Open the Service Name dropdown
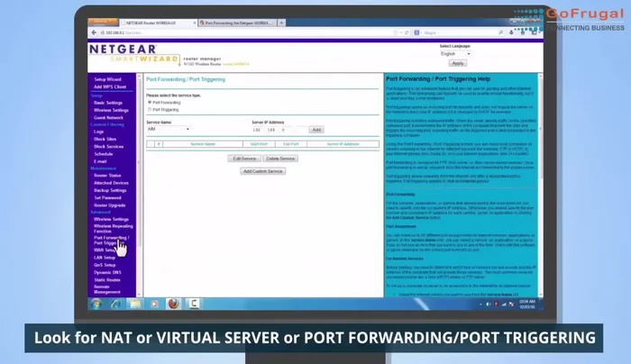 tap(169, 129)
